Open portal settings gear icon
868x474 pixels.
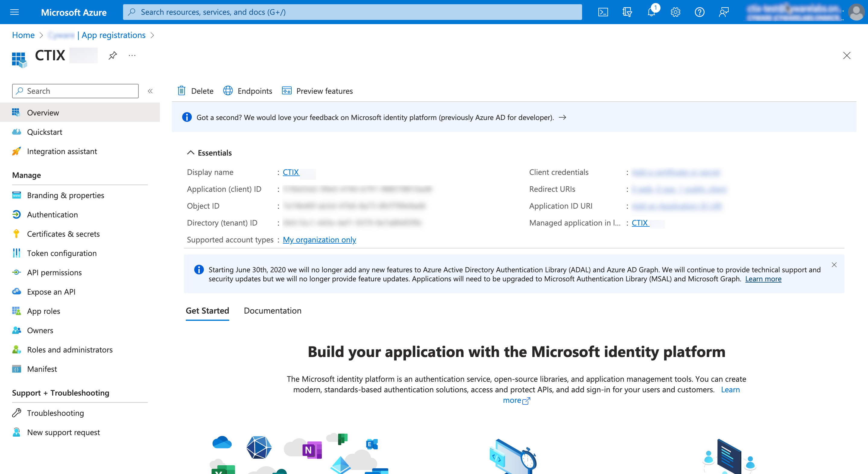(x=675, y=12)
